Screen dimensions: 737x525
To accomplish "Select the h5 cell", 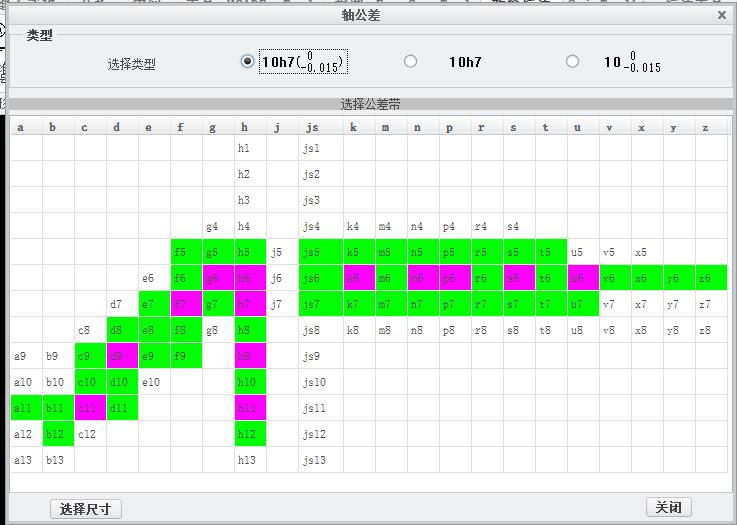I will point(250,252).
